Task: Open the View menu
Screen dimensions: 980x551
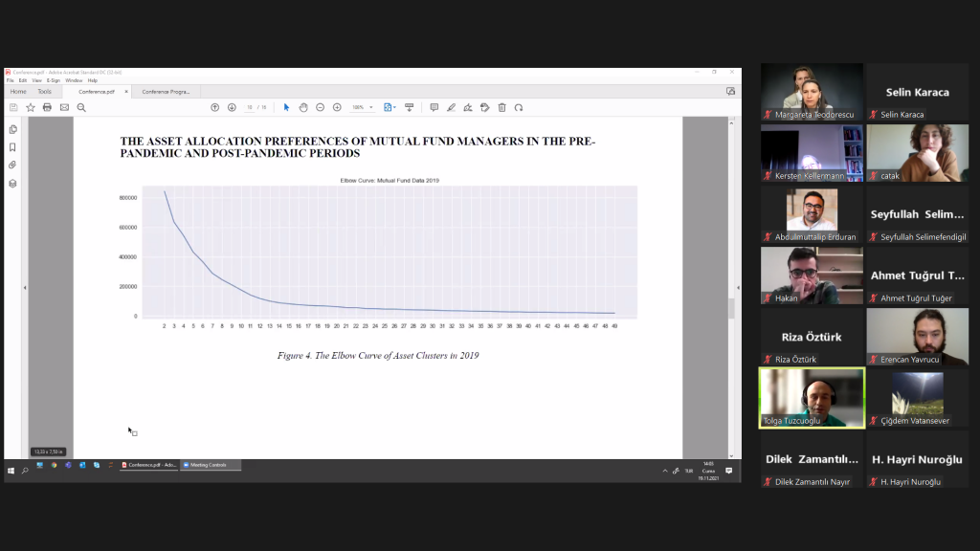Action: [37, 80]
